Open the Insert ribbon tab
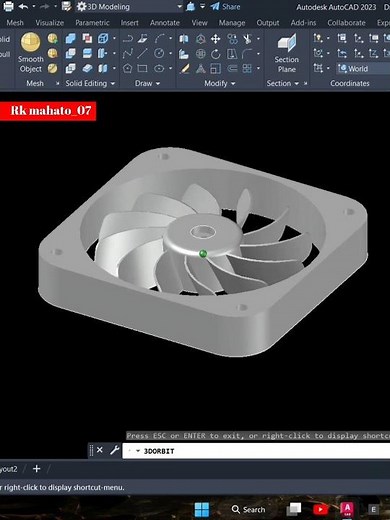This screenshot has height=520, width=390. pyautogui.click(x=129, y=23)
